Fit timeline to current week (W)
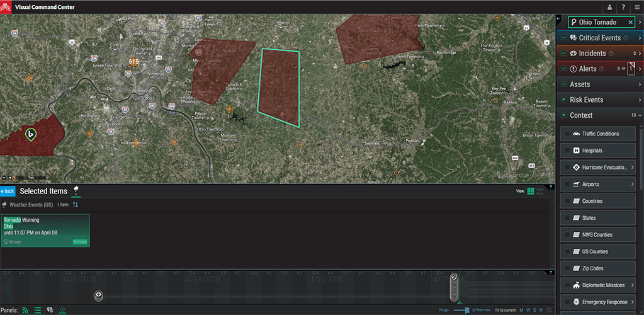 [529, 310]
